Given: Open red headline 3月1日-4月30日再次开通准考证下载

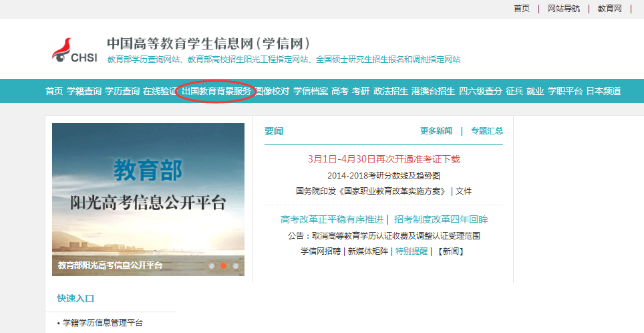Looking at the screenshot, I should (384, 159).
